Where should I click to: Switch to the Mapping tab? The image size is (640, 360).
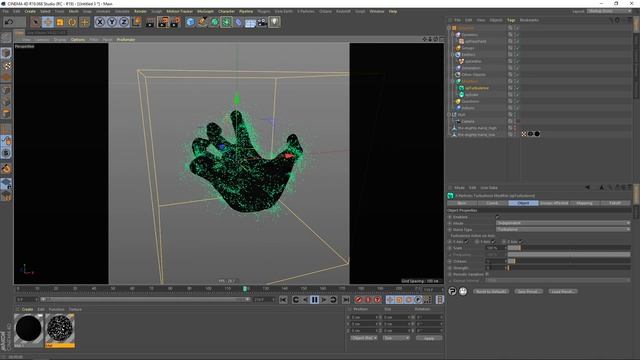pos(584,203)
